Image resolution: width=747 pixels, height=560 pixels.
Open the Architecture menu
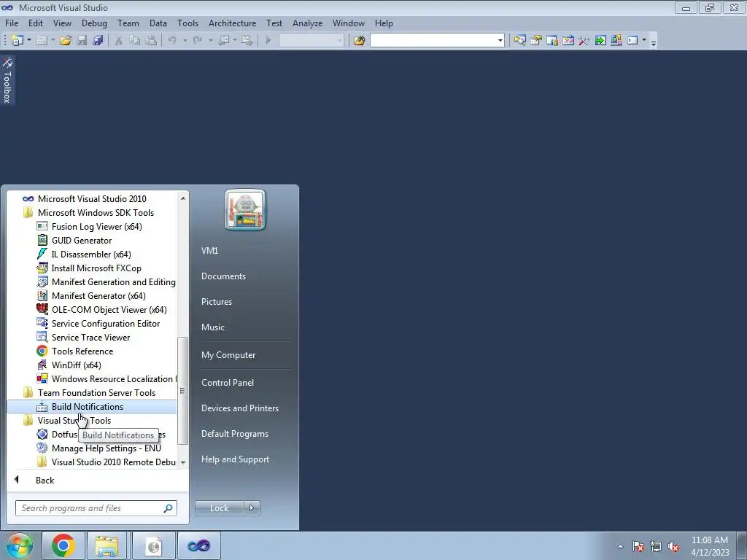tap(233, 23)
